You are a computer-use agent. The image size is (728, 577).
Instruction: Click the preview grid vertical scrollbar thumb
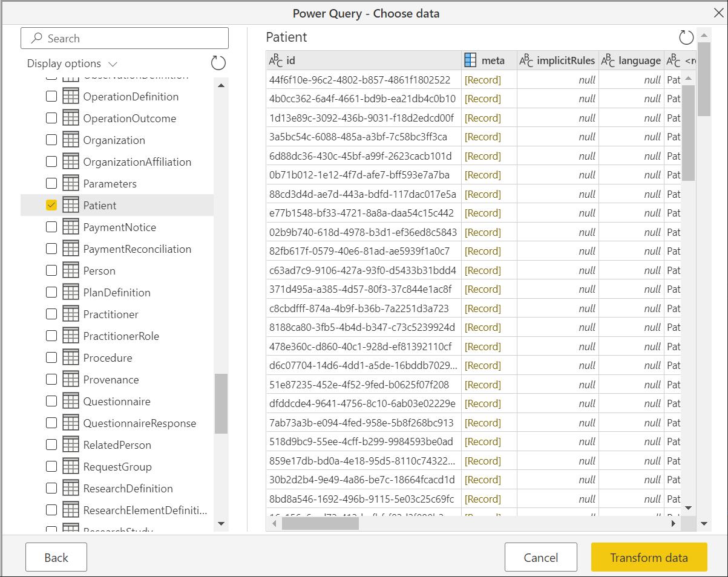(x=688, y=132)
